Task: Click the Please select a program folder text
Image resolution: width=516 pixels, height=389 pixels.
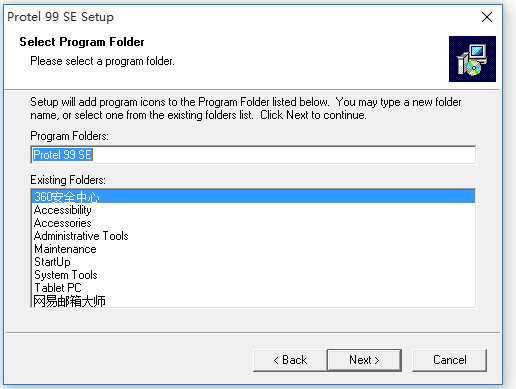Action: (x=102, y=61)
